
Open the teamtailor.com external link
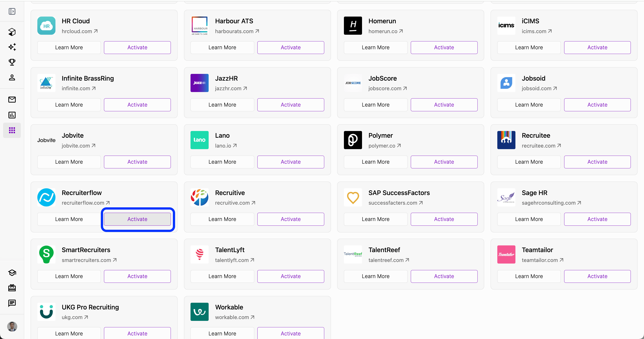click(x=542, y=260)
